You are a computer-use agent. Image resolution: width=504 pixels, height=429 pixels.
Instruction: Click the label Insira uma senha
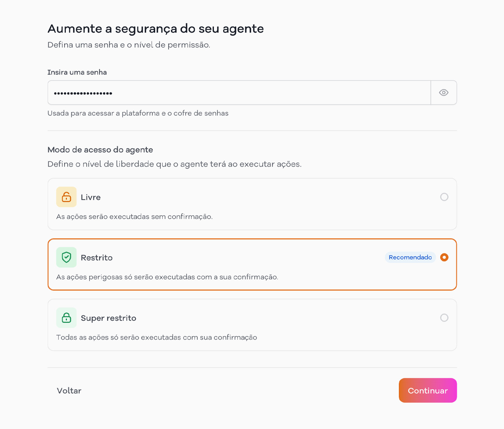pos(77,72)
